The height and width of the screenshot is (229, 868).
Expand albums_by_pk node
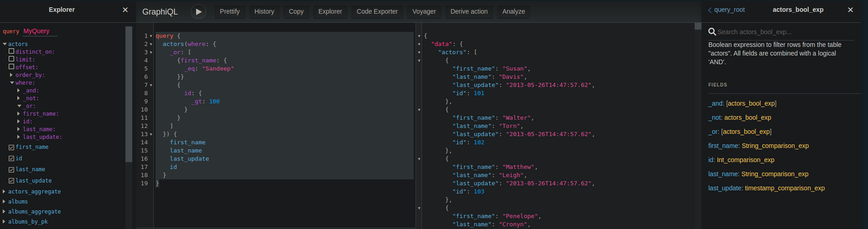[4, 222]
